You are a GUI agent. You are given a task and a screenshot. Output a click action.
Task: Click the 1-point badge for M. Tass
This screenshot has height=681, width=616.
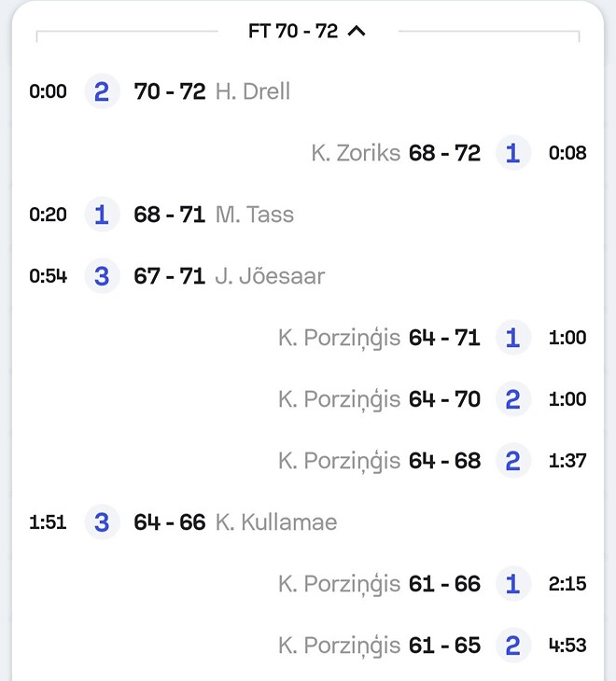(x=102, y=215)
